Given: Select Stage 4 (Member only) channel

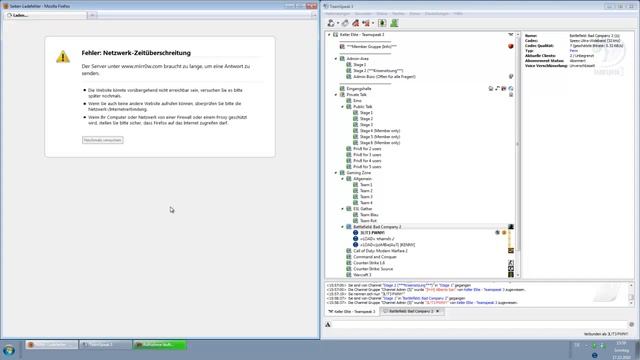Looking at the screenshot, I should pos(380,131).
